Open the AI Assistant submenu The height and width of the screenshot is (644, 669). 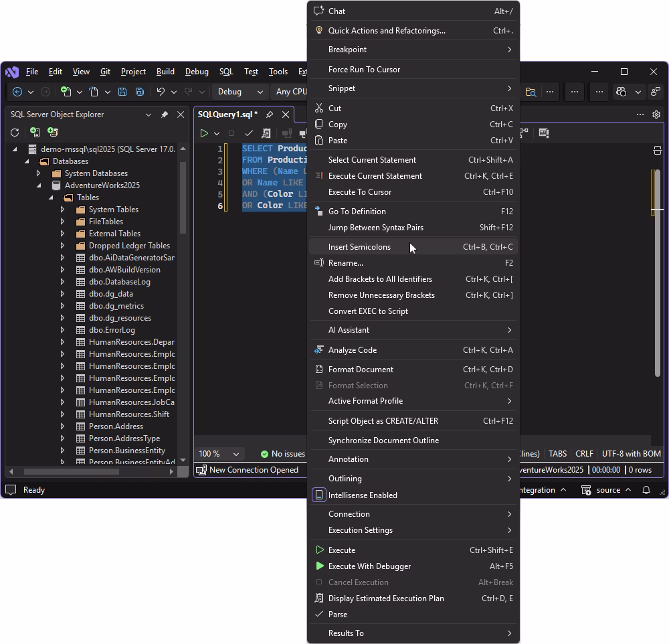click(413, 330)
